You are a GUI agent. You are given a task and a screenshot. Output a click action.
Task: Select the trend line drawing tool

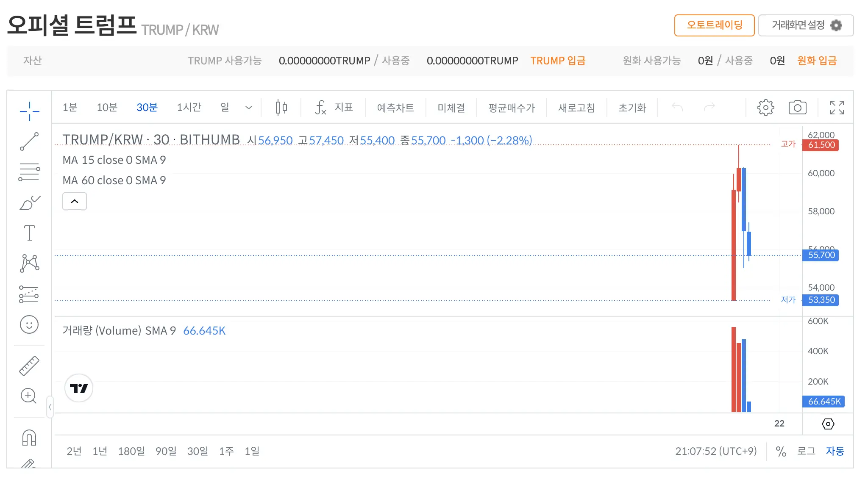point(29,141)
